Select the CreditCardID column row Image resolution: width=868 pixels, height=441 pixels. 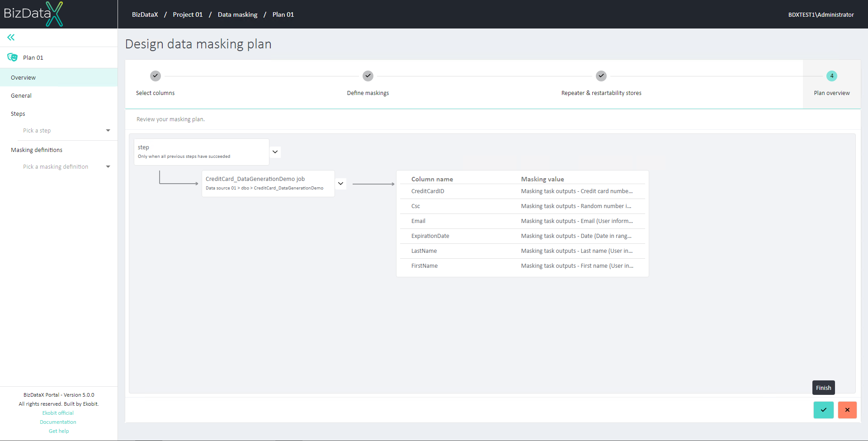[523, 191]
